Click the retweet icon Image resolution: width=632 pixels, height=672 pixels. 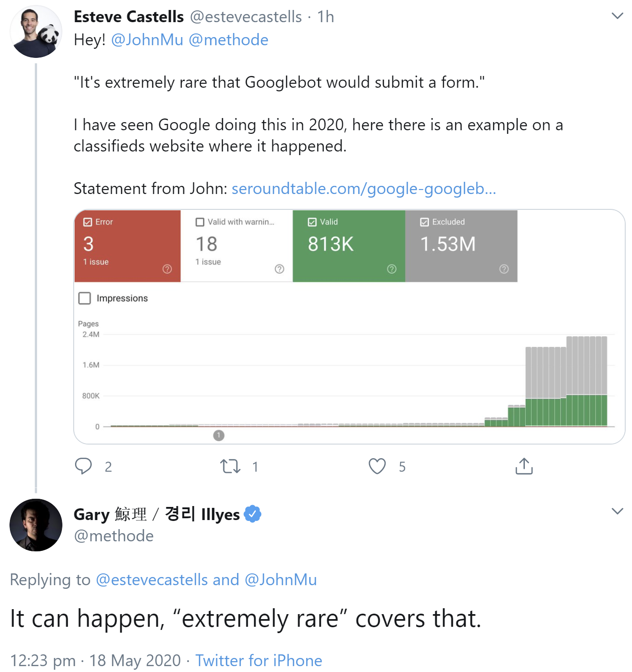[231, 466]
